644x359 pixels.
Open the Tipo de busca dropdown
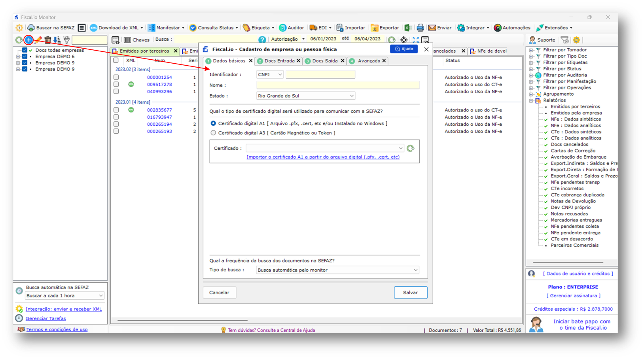[x=337, y=270]
